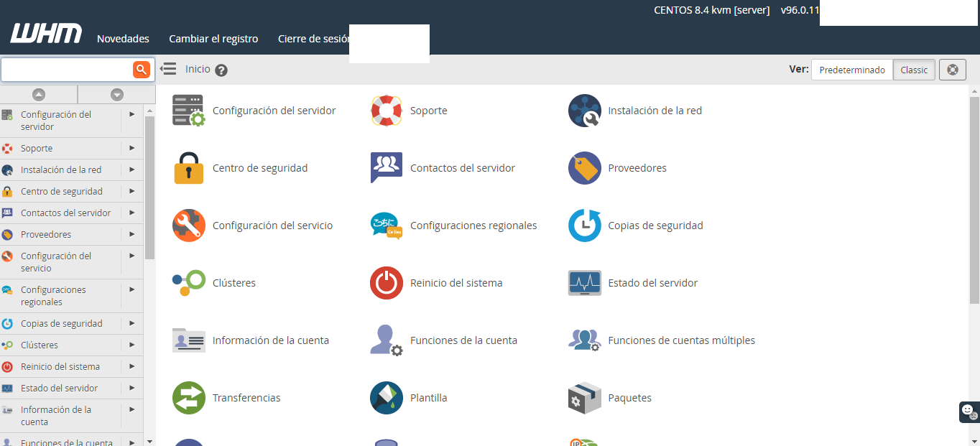This screenshot has width=980, height=446.
Task: Click the main page vertical scrollbar
Action: 974,201
